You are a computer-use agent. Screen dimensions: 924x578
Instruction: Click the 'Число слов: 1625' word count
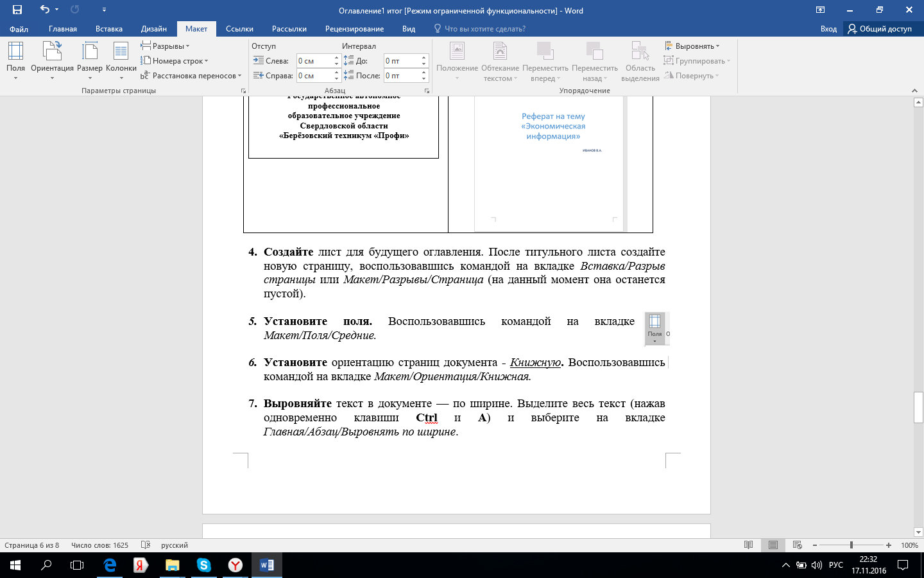click(x=99, y=545)
